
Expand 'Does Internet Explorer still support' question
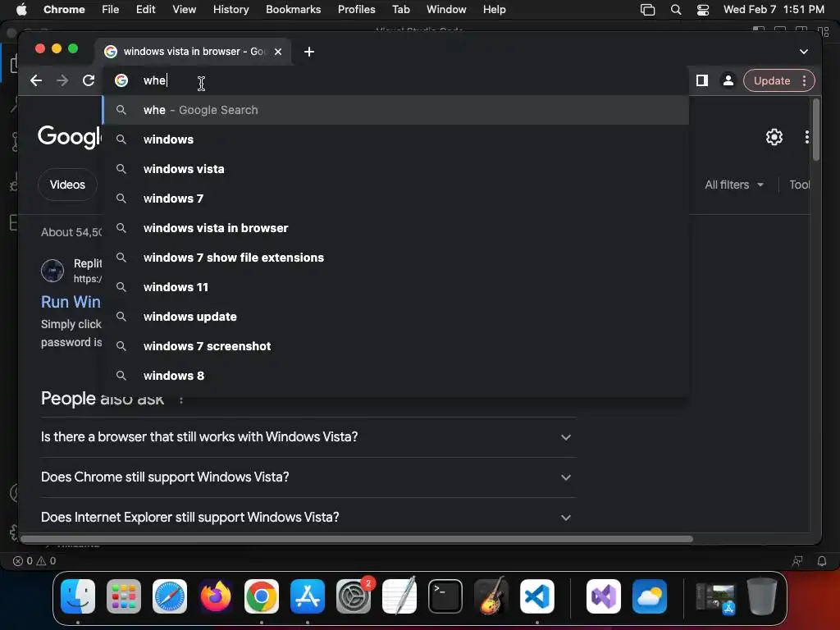pos(307,517)
